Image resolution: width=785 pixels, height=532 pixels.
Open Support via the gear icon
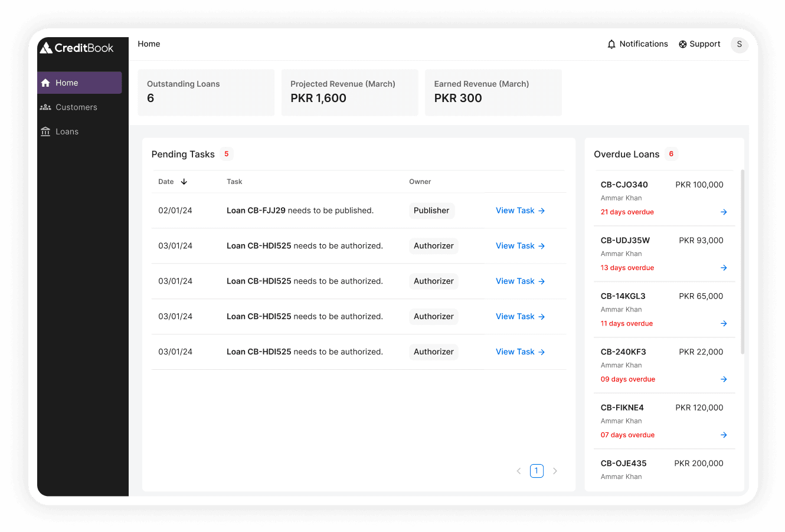pyautogui.click(x=683, y=44)
